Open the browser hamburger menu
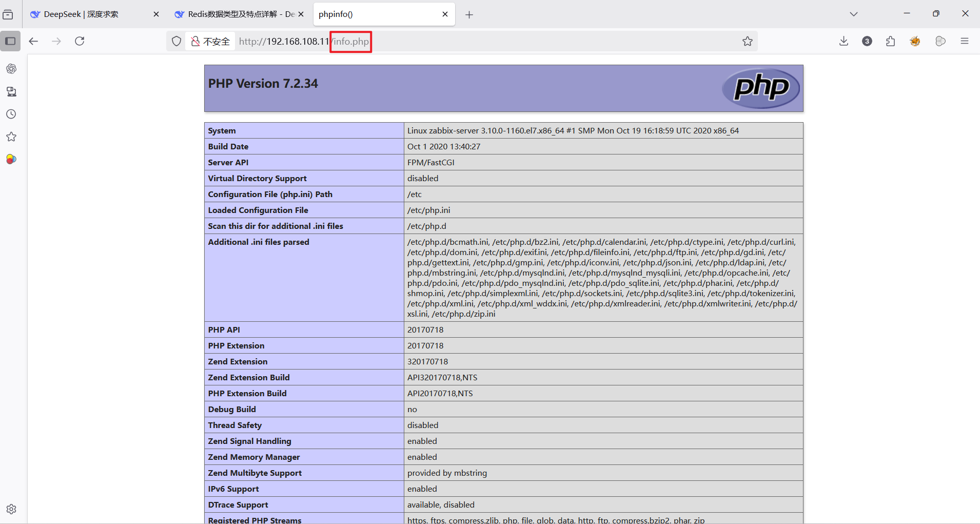Viewport: 980px width, 524px height. (965, 41)
